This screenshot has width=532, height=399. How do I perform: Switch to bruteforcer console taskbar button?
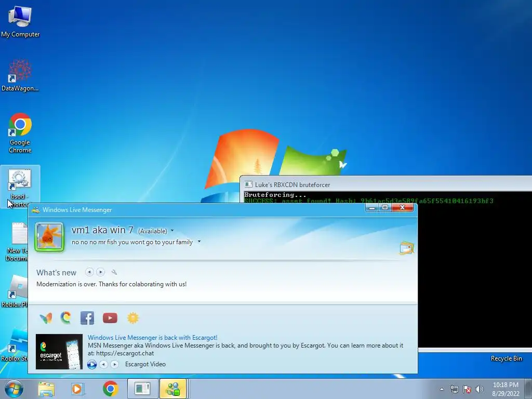tap(142, 389)
